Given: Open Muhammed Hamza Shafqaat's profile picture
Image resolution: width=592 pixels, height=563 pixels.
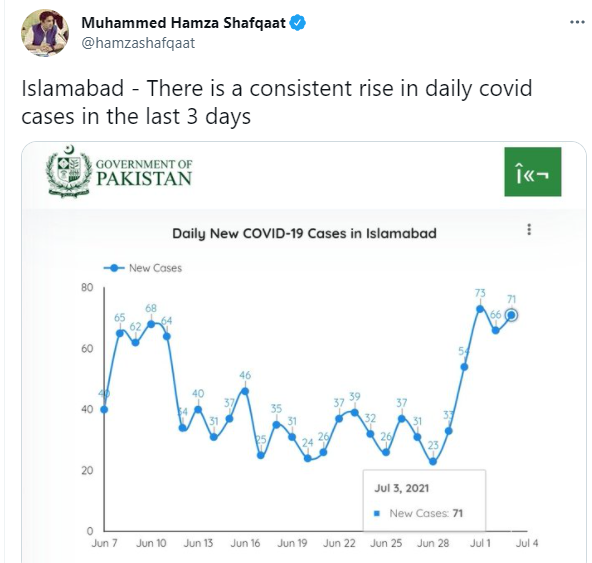Looking at the screenshot, I should coord(45,33).
